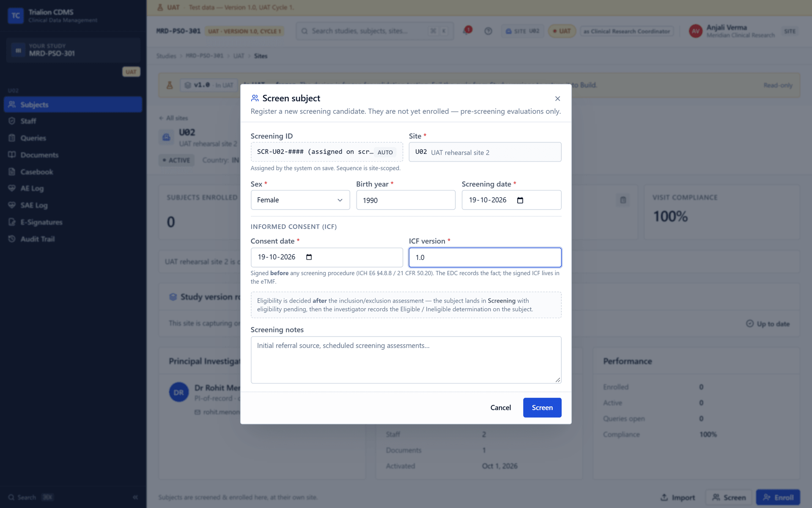Open Queries in the sidebar
The height and width of the screenshot is (508, 812).
coord(73,138)
